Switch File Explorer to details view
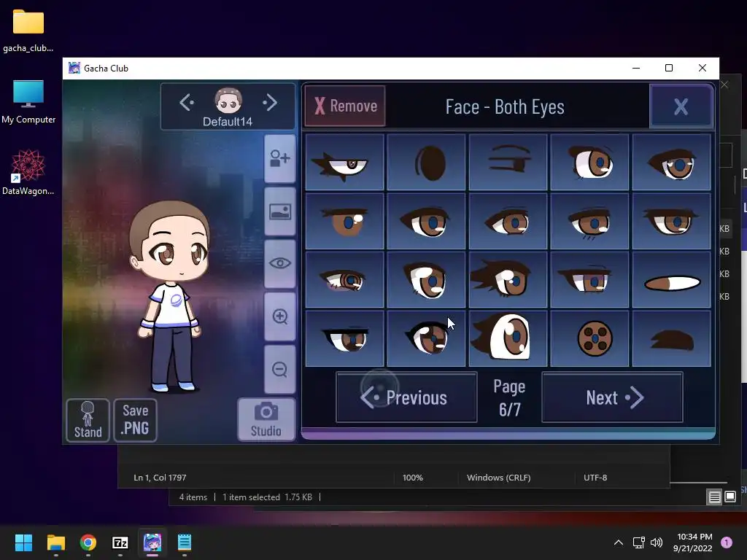Screen dimensions: 747x560 coord(715,497)
